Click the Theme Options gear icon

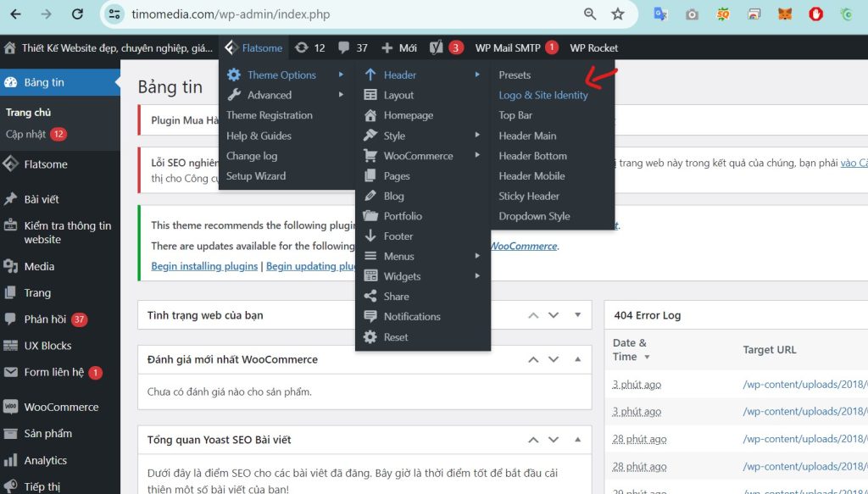pyautogui.click(x=234, y=75)
